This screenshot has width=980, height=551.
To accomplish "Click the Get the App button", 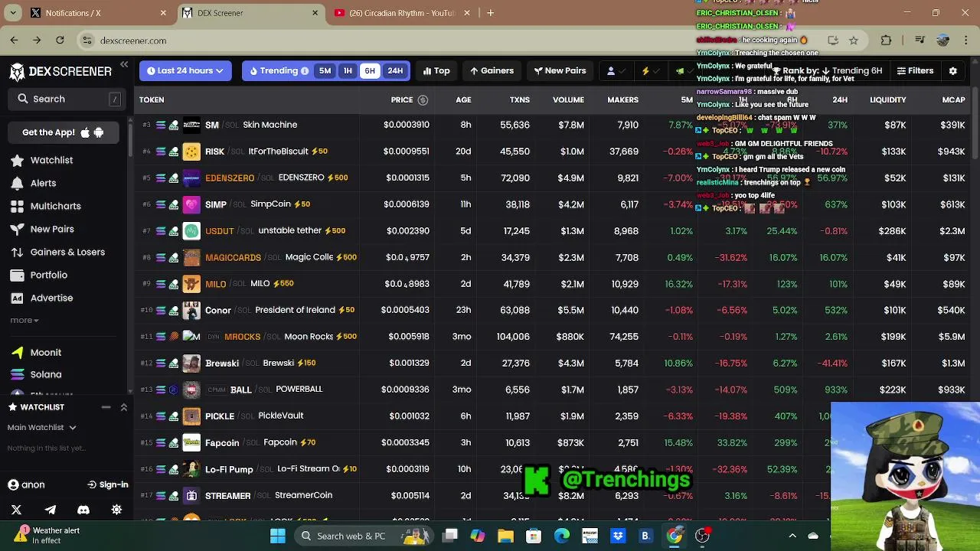I will coord(63,132).
